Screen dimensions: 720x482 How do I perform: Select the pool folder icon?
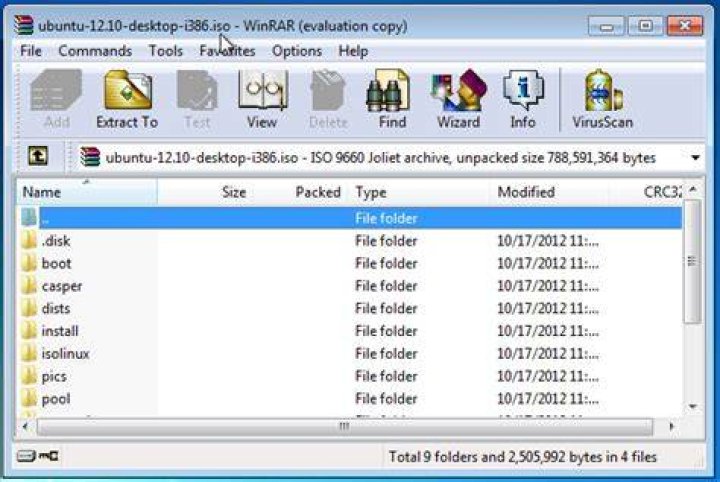pyautogui.click(x=29, y=398)
